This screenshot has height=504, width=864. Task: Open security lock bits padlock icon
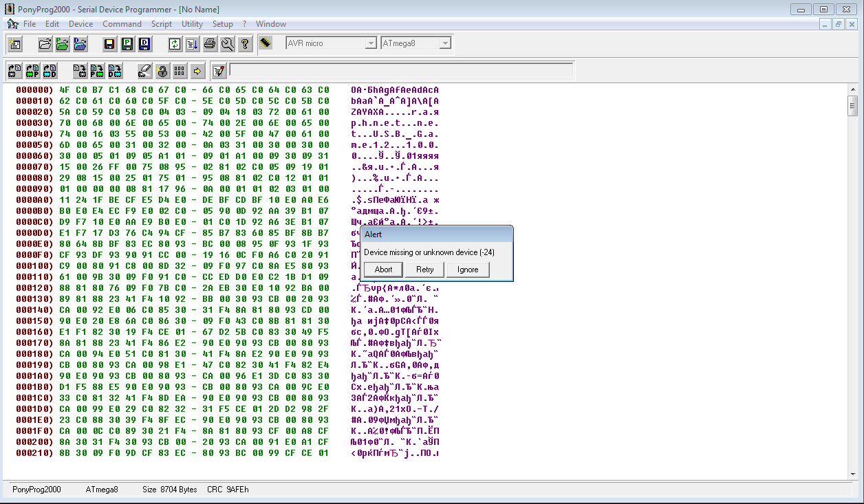pyautogui.click(x=162, y=70)
